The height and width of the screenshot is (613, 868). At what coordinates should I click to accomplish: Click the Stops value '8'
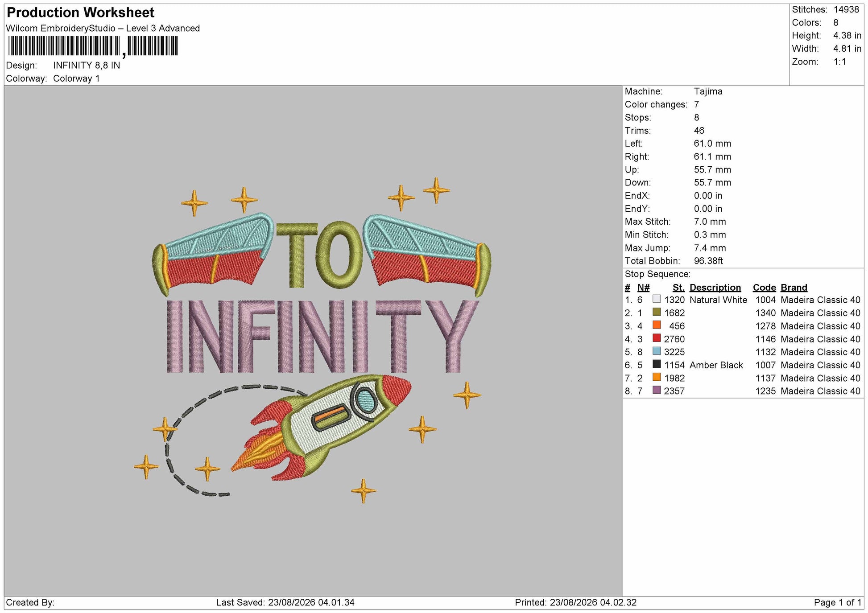[x=697, y=118]
